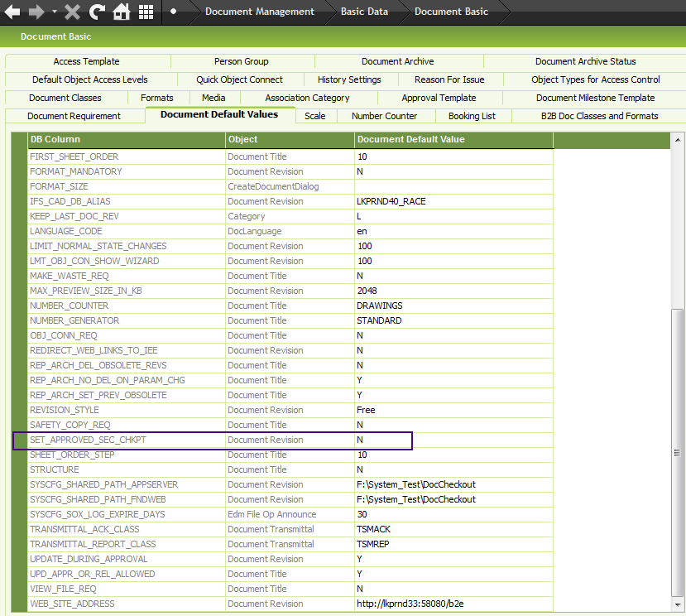Open Document Milestone Template tab
This screenshot has height=616, width=686.
point(596,98)
